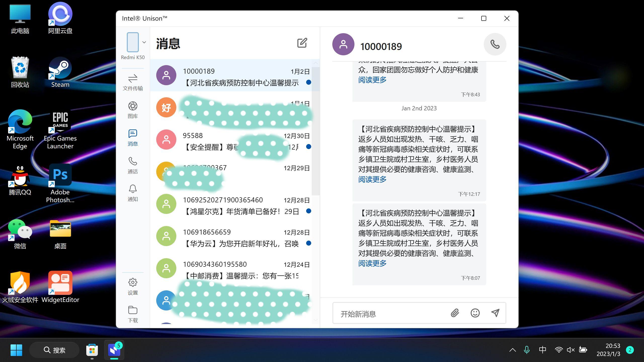Open the Calls (通话) section
The height and width of the screenshot is (362, 644).
point(133,165)
